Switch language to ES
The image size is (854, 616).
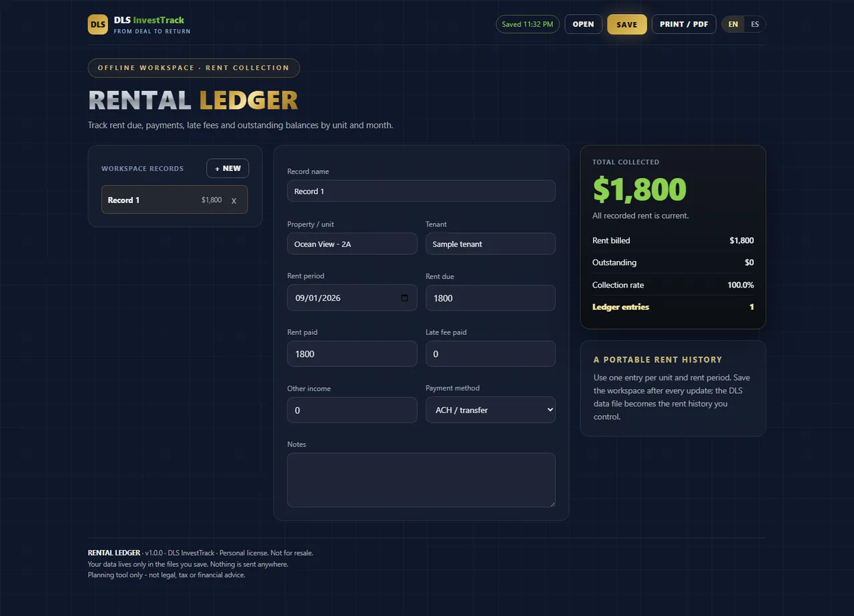(x=755, y=24)
